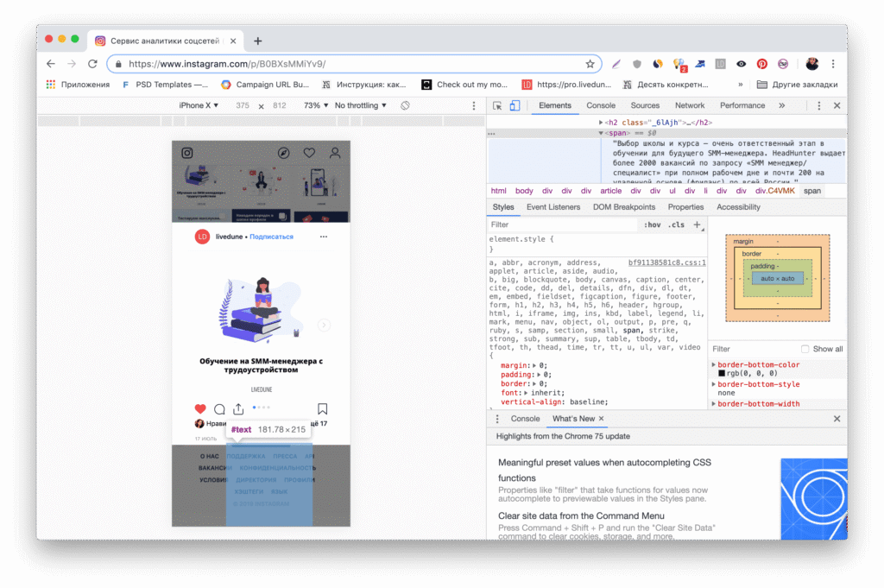Click the Подписаться follow link

tap(271, 237)
